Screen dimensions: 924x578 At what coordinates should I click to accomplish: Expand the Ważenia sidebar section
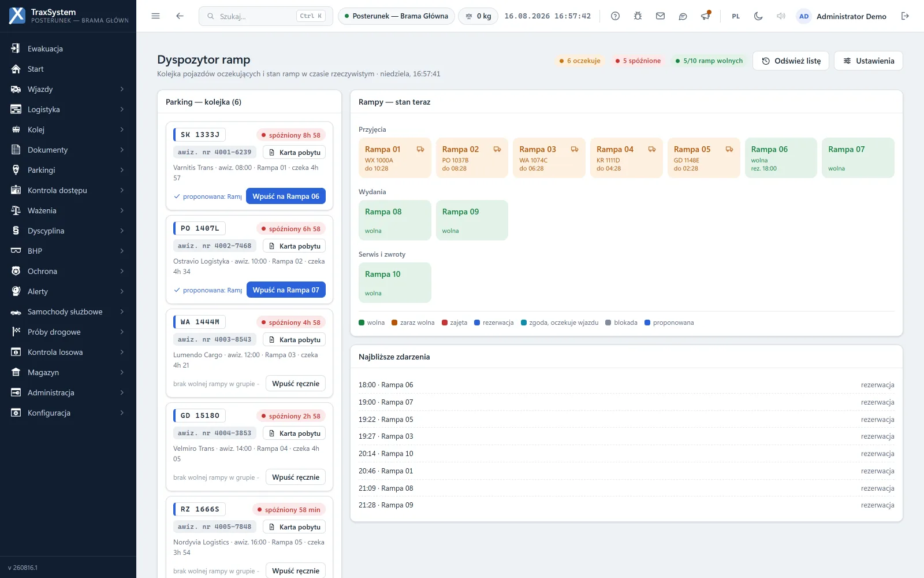pyautogui.click(x=68, y=210)
